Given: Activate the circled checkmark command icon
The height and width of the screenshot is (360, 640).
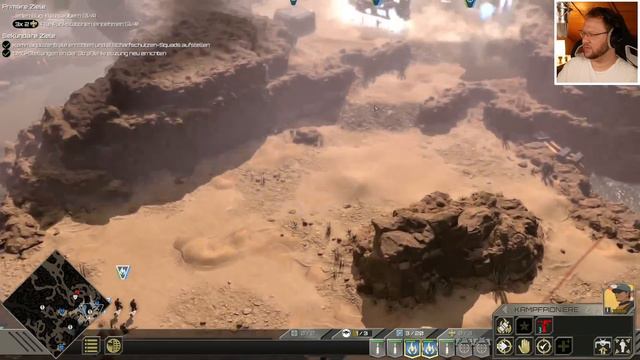Looking at the screenshot, I should [544, 347].
